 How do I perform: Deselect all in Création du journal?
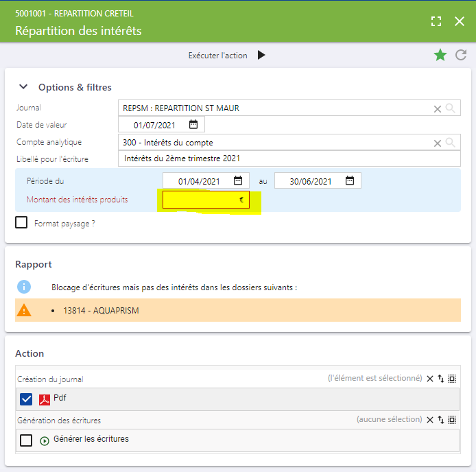pos(430,379)
